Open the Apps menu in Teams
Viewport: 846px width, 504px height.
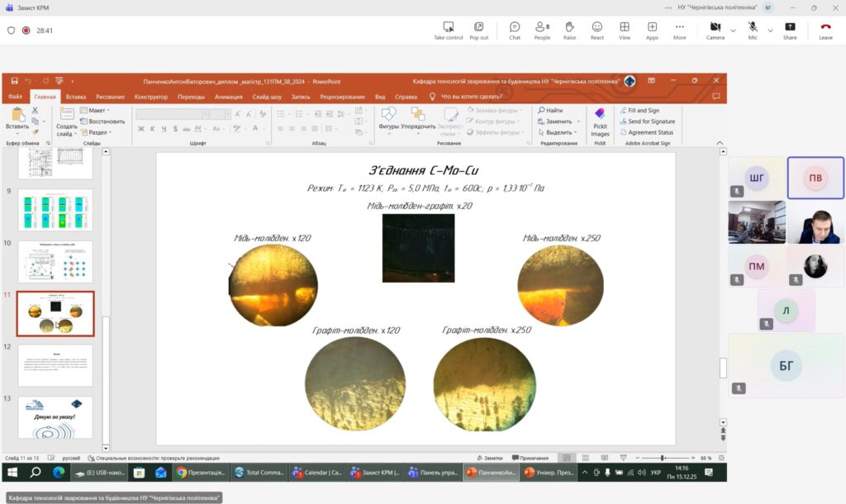click(652, 31)
